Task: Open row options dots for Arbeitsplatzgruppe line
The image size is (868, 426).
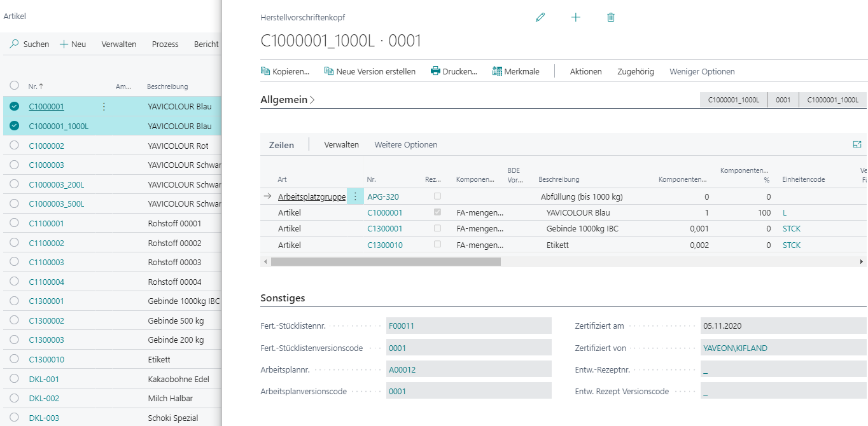Action: tap(355, 196)
